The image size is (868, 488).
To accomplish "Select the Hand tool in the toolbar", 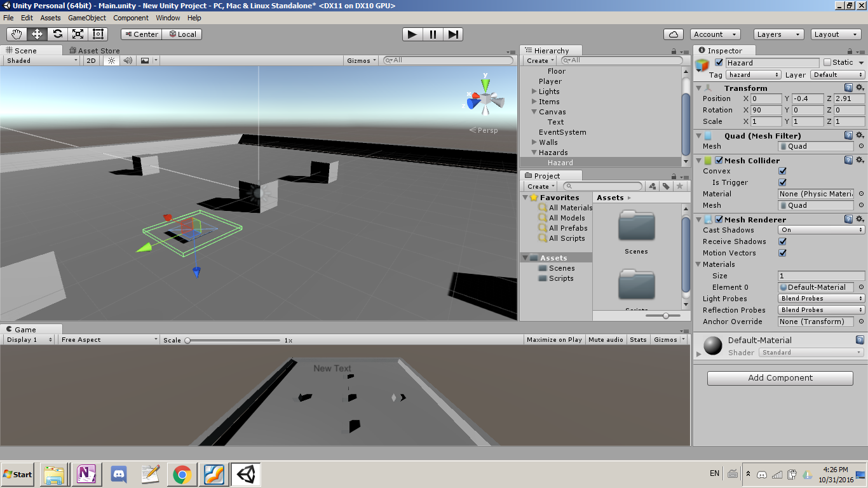I will [15, 34].
